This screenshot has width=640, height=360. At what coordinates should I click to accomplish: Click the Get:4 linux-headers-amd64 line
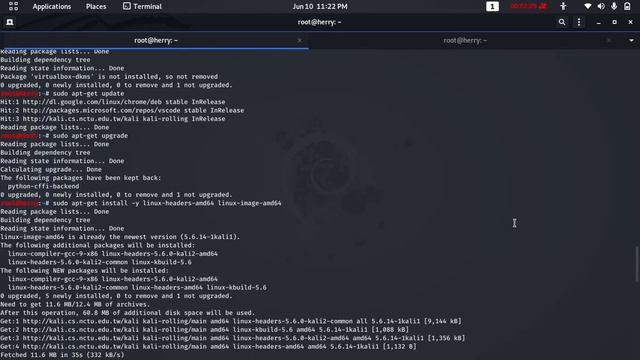(x=208, y=347)
